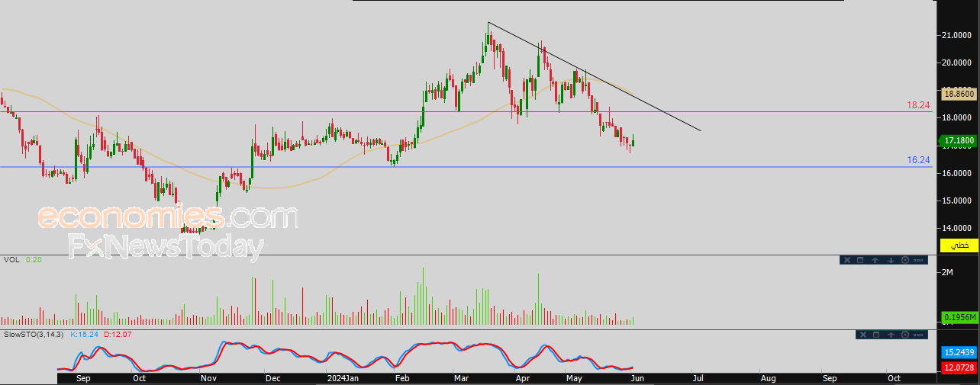Viewport: 980px width, 385px height.
Task: Click the Jul label on timeline
Action: coord(697,377)
